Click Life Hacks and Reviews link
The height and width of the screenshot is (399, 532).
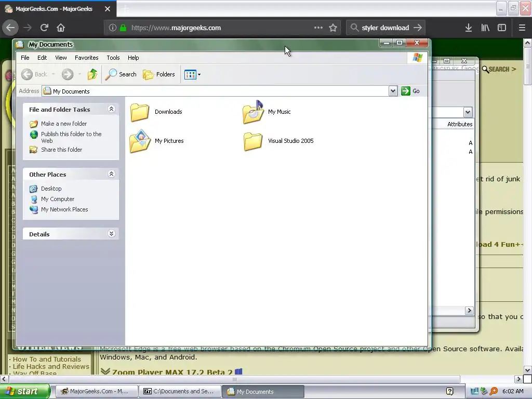click(51, 366)
